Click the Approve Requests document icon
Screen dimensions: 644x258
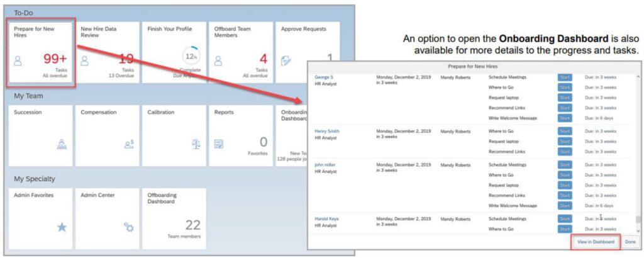pos(286,61)
